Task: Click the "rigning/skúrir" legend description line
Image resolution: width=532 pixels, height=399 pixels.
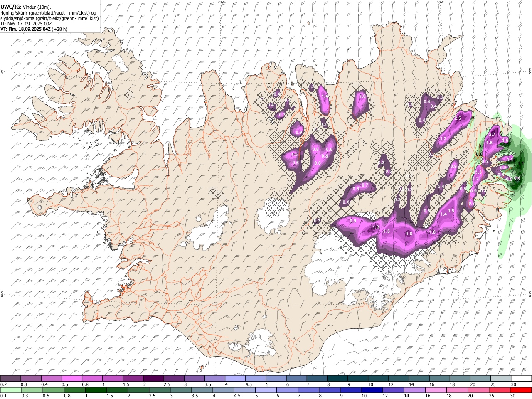Action: coord(48,13)
